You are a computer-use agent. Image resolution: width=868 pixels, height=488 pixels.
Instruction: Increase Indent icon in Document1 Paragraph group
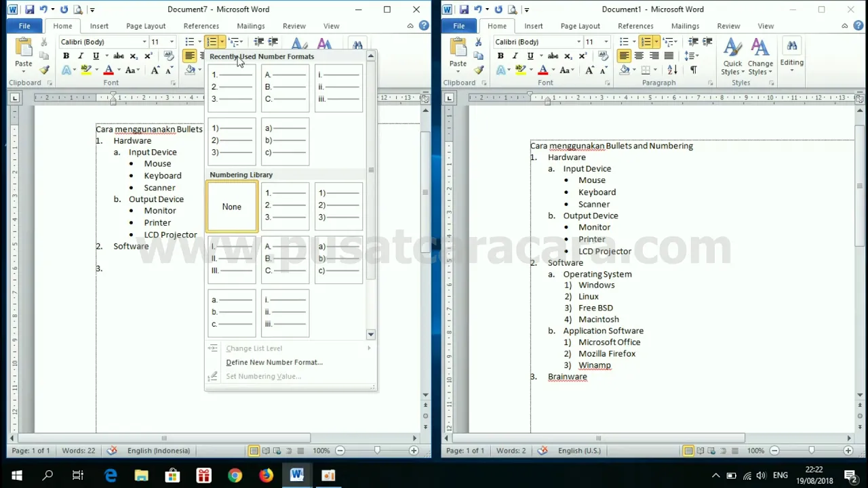[707, 42]
